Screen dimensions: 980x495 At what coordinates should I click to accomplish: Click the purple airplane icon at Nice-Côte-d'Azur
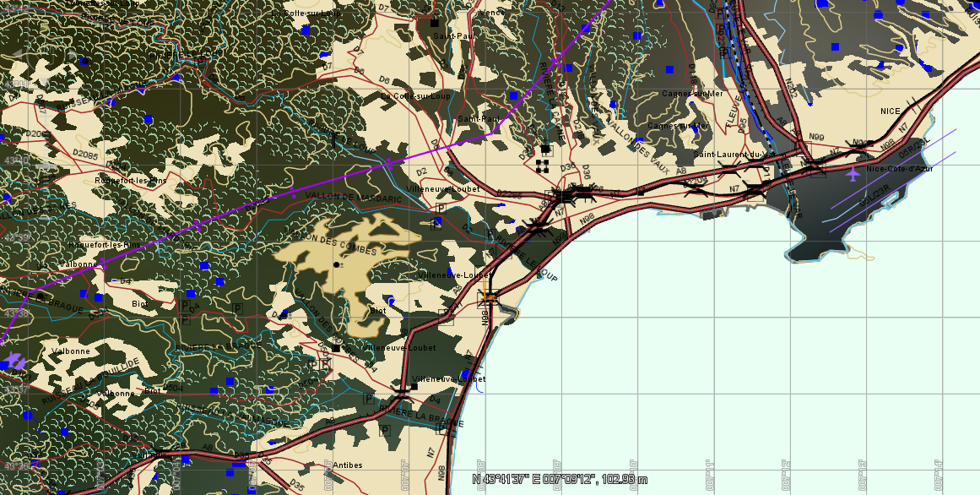853,175
